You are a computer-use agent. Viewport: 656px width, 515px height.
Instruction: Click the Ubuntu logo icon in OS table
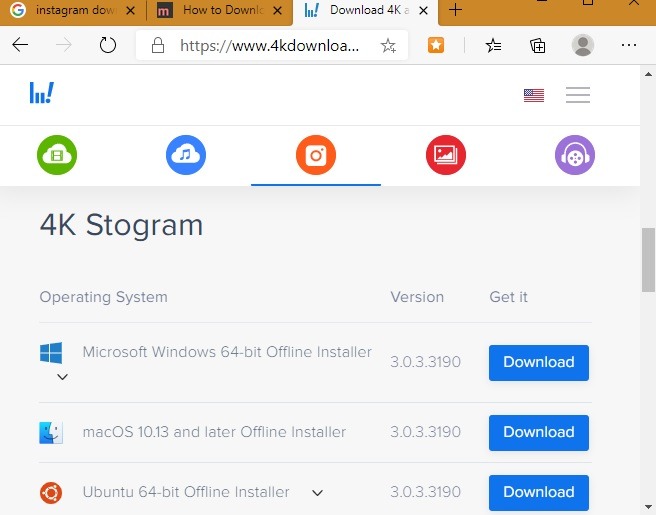click(51, 492)
